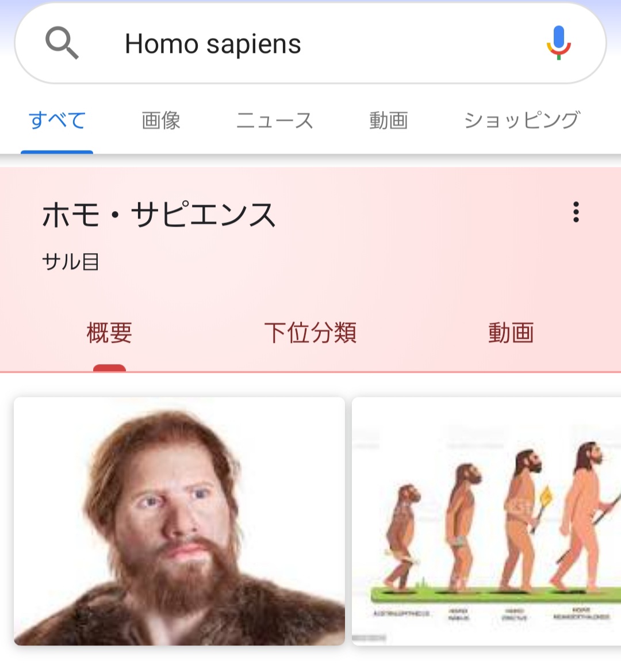Click the ホモ・サピエンス title heading
Viewport: 621px width, 672px height.
point(159,214)
